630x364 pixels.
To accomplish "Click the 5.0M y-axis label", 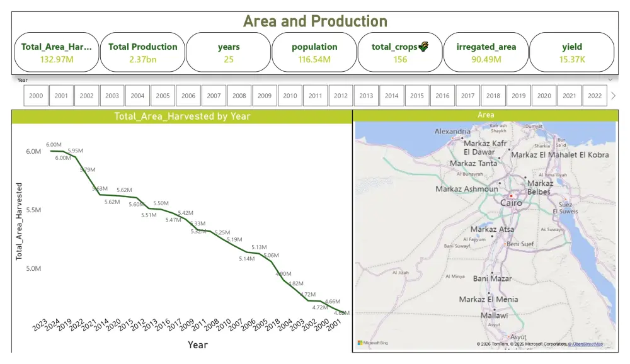I will [34, 268].
